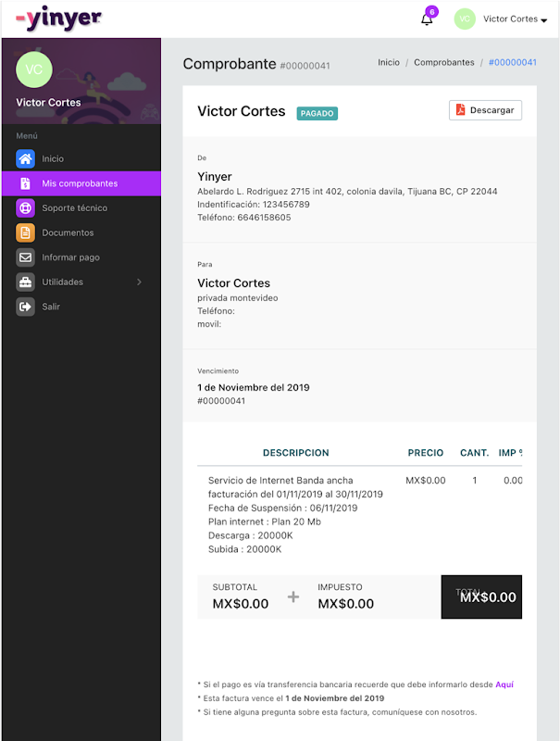Image resolution: width=560 pixels, height=741 pixels.
Task: Open Comprobantes breadcrumb link
Action: [x=443, y=62]
